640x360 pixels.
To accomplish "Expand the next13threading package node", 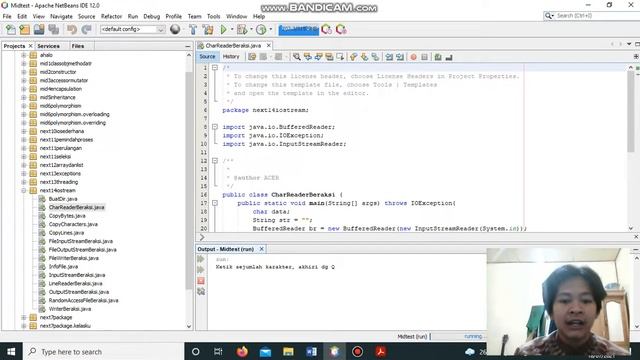I will (24, 182).
